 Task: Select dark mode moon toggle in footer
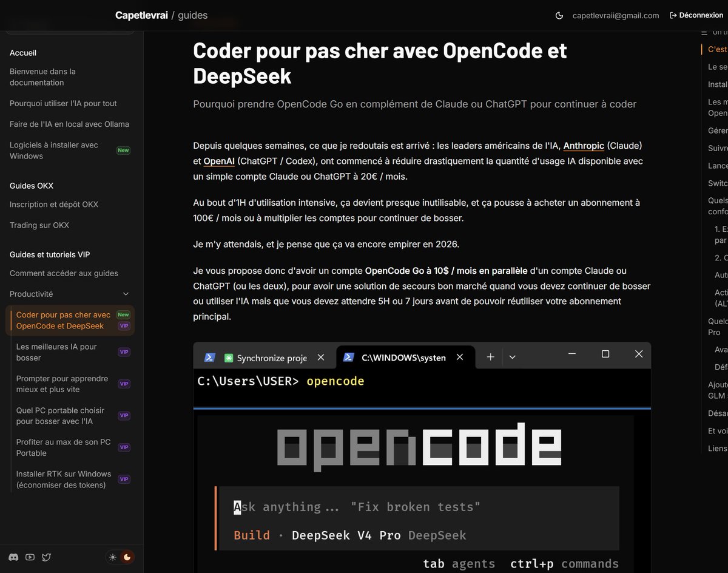click(x=127, y=557)
